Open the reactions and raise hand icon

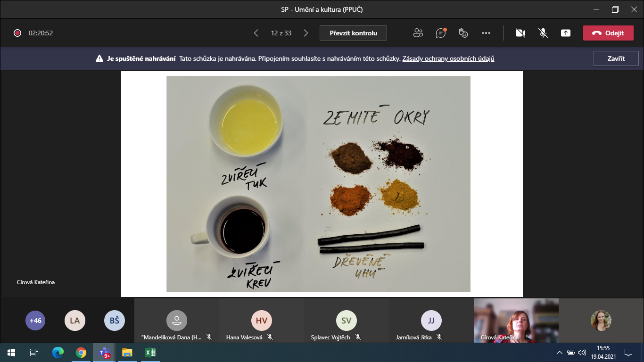pyautogui.click(x=463, y=33)
